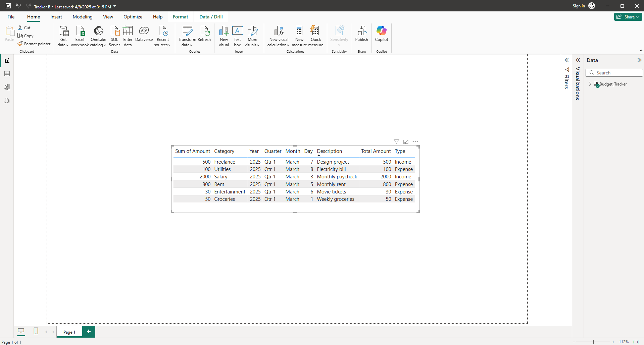The height and width of the screenshot is (345, 644).
Task: Switch to desktop layout view
Action: coord(21,331)
